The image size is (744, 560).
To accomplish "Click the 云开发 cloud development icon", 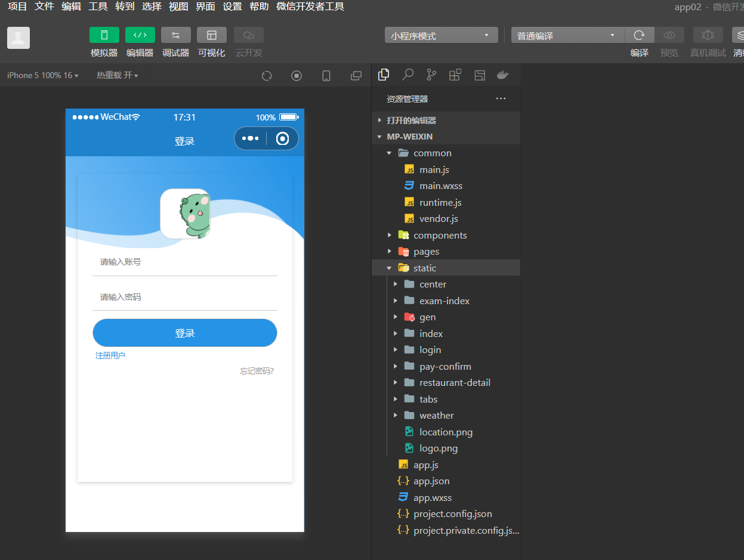I will [x=249, y=35].
